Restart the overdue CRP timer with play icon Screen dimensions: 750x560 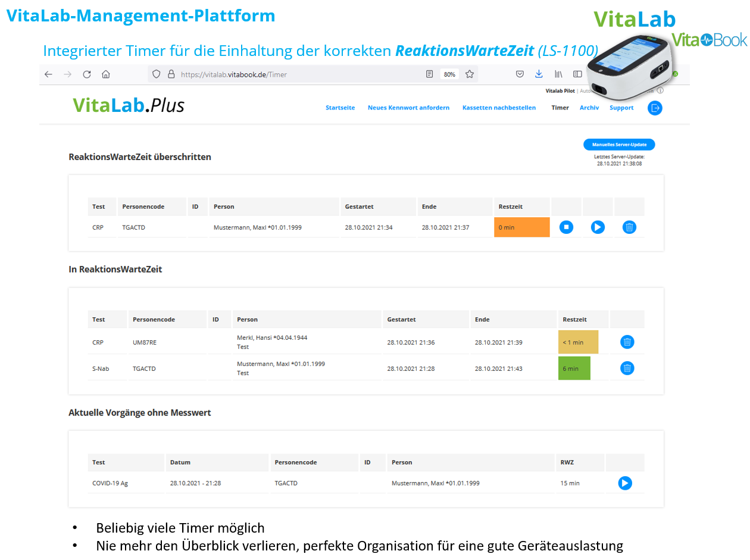point(598,227)
